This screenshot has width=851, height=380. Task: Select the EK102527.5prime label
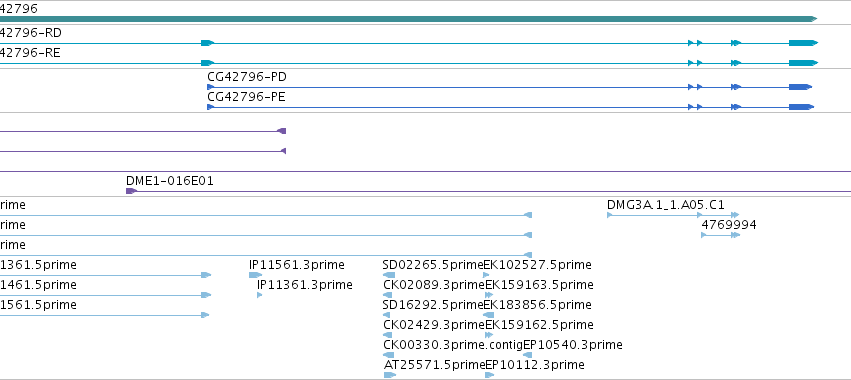pyautogui.click(x=537, y=265)
